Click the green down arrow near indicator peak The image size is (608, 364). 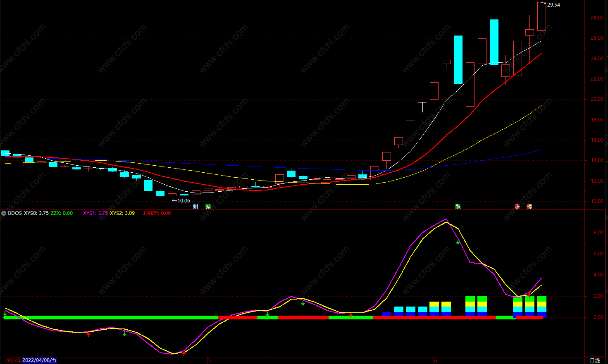[458, 243]
